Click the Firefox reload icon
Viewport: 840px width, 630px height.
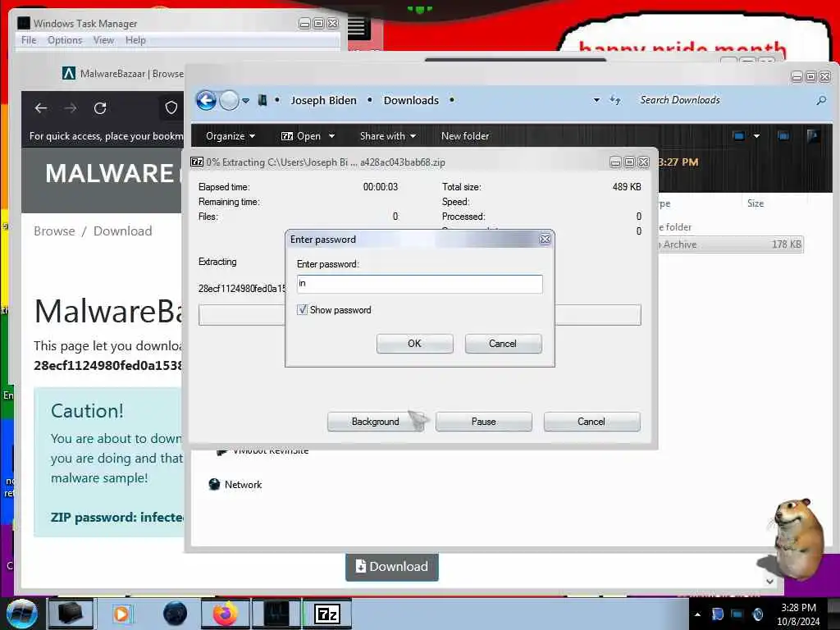pos(100,108)
